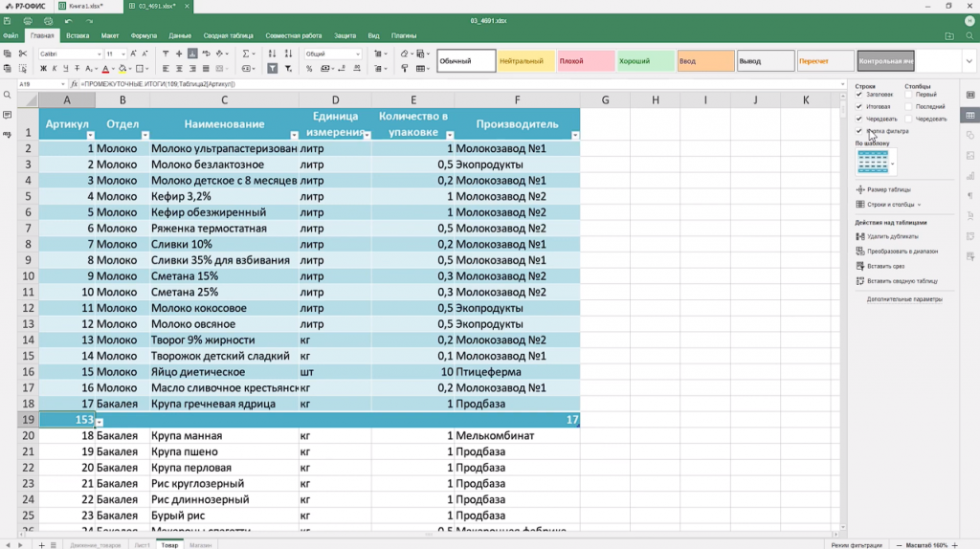Click Строки и столбцы button
Image resolution: width=980 pixels, height=549 pixels.
click(888, 205)
